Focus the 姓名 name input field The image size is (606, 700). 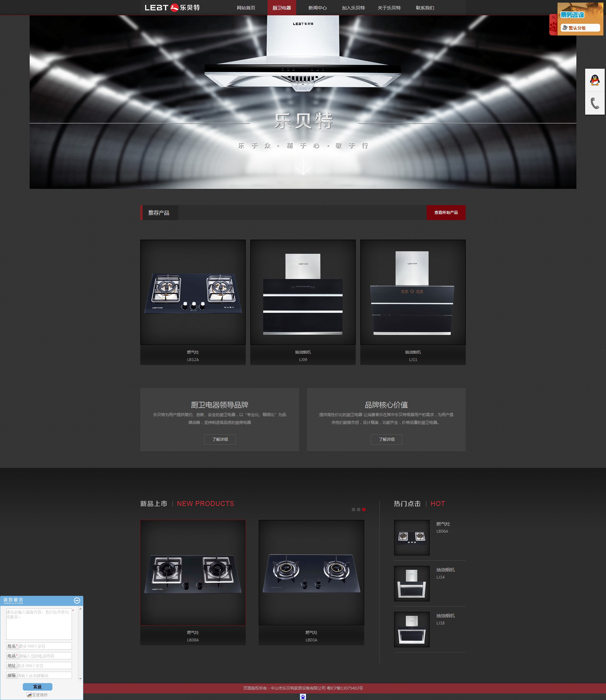click(45, 646)
